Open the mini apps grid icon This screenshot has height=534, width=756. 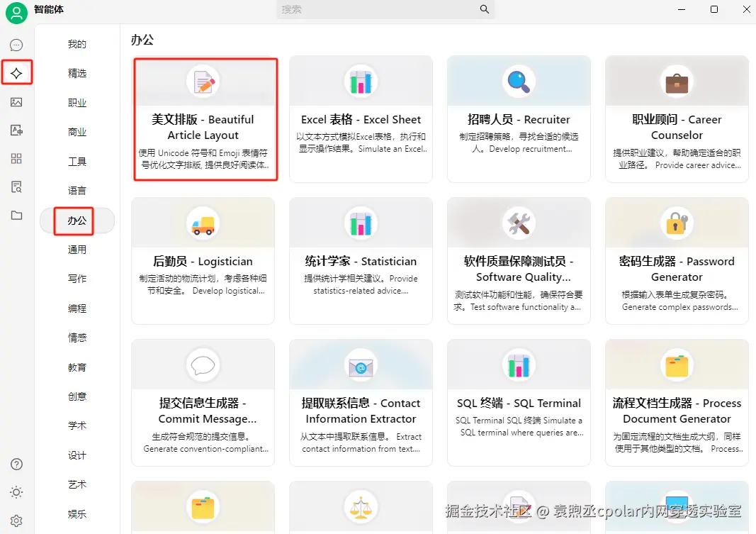pos(16,159)
